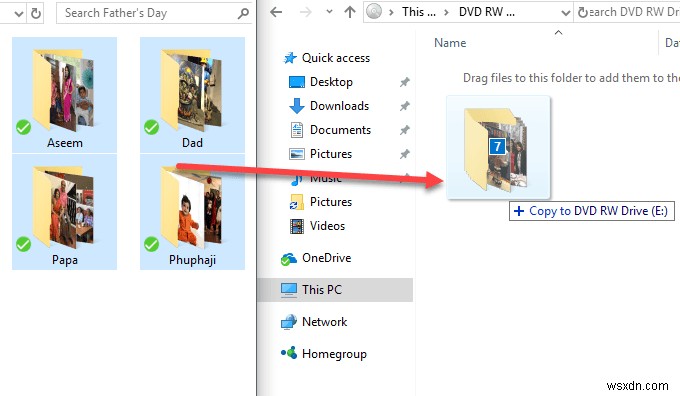Expand the chevron before This PC breadcrumb
The height and width of the screenshot is (396, 680).
(391, 12)
